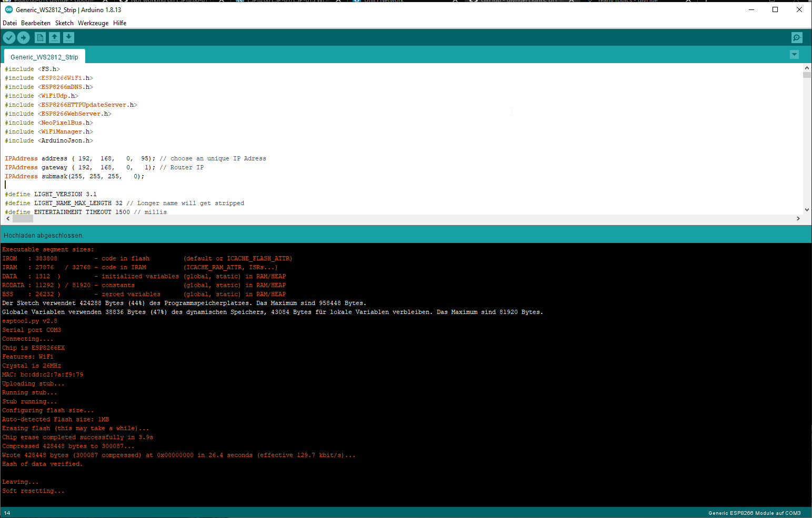812x518 pixels.
Task: Click 'Globale Variablen verwenden' console line
Action: [273, 312]
